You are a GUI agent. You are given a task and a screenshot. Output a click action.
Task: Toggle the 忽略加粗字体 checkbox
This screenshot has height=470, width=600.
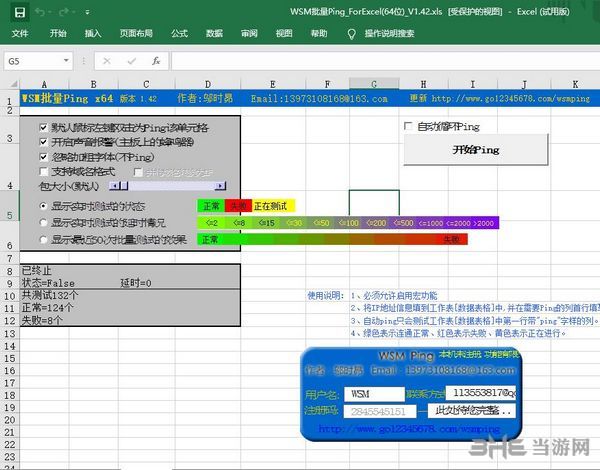point(44,157)
